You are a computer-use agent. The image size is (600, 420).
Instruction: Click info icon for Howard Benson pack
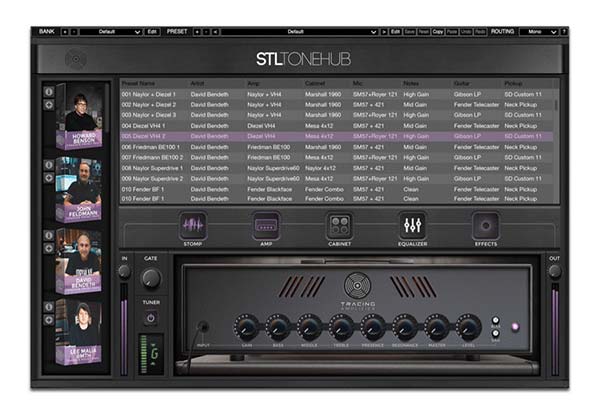click(49, 92)
